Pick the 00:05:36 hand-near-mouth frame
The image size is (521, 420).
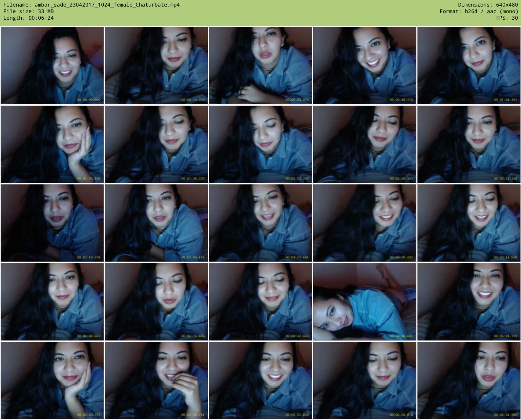pos(156,381)
